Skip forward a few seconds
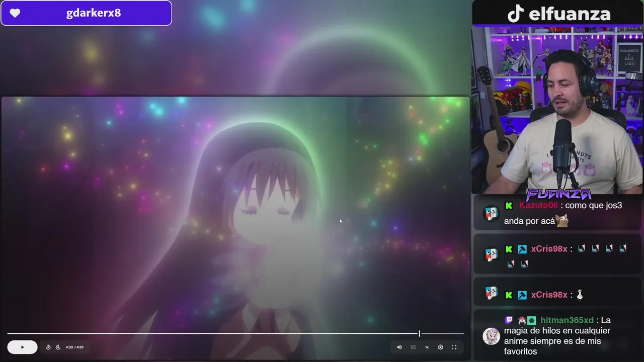 tap(58, 347)
